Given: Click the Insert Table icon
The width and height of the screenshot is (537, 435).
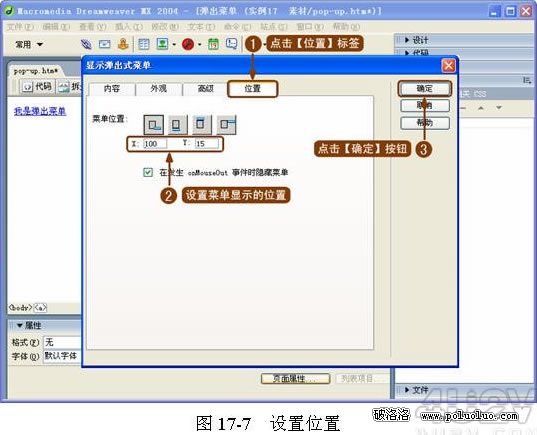Looking at the screenshot, I should [x=143, y=44].
